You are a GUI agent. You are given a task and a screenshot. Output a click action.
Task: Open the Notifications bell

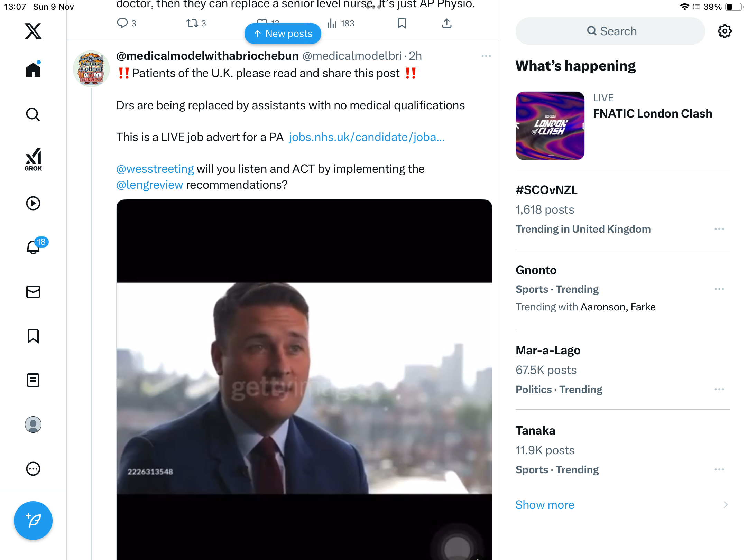[x=34, y=248]
